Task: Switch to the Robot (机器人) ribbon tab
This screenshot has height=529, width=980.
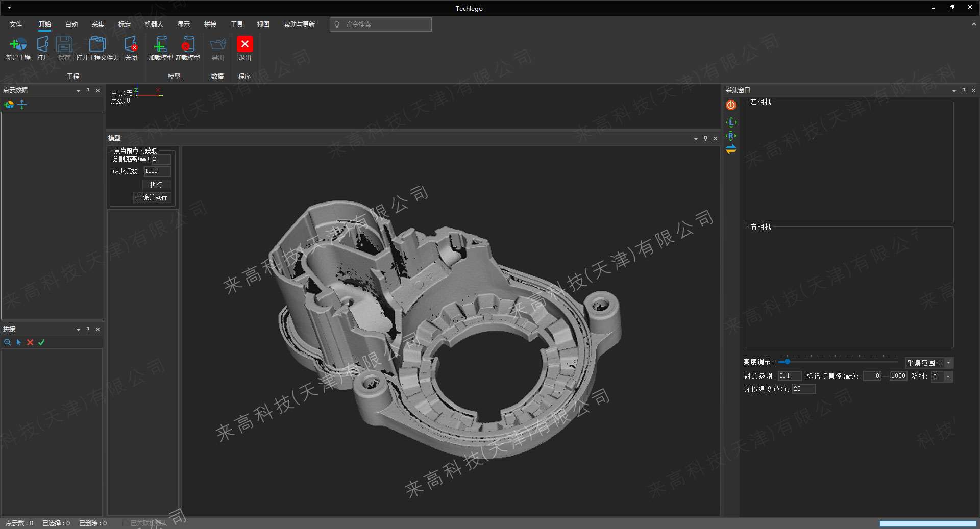Action: coord(154,24)
